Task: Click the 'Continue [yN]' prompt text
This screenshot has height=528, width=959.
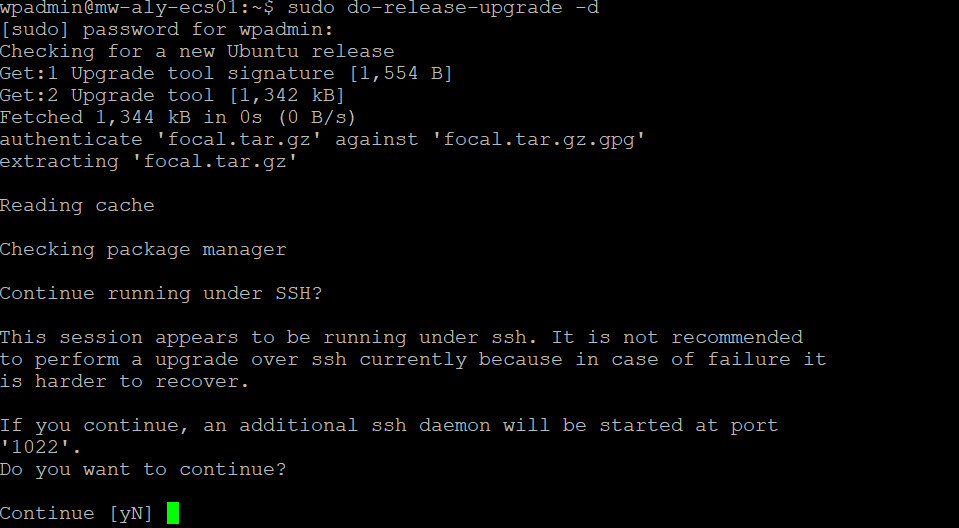Action: point(76,513)
